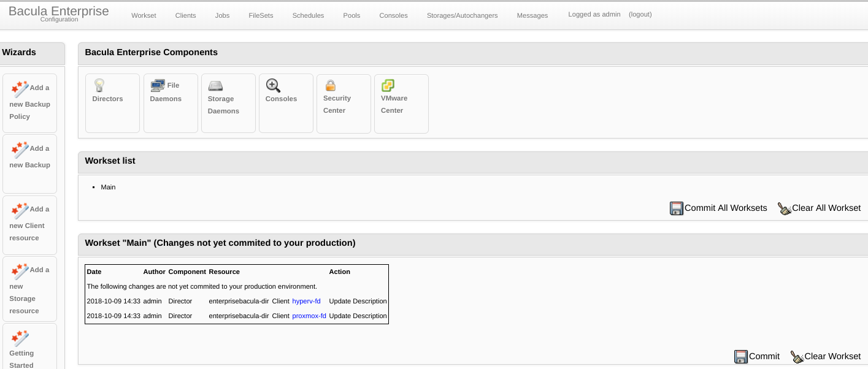868x369 pixels.
Task: Click the Add a new Backup wand icon
Action: [20, 150]
